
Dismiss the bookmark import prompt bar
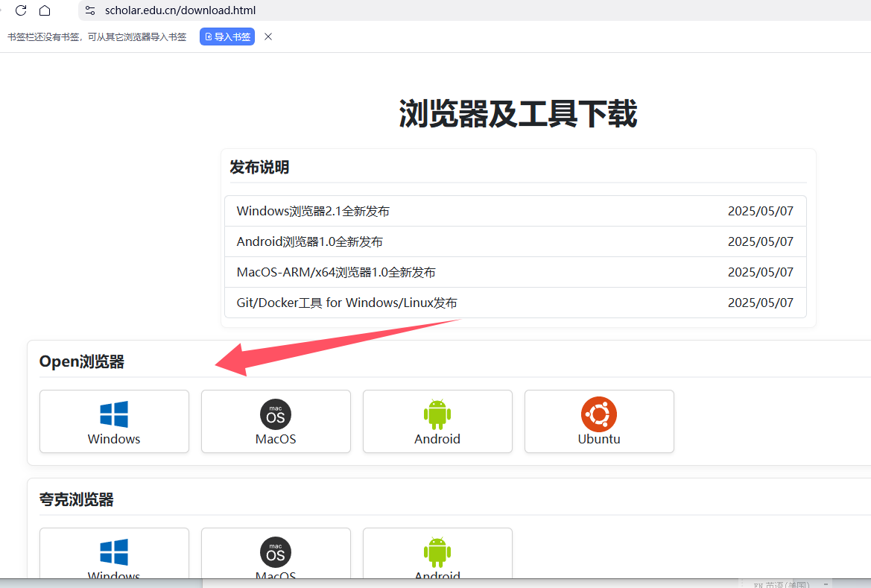coord(268,37)
